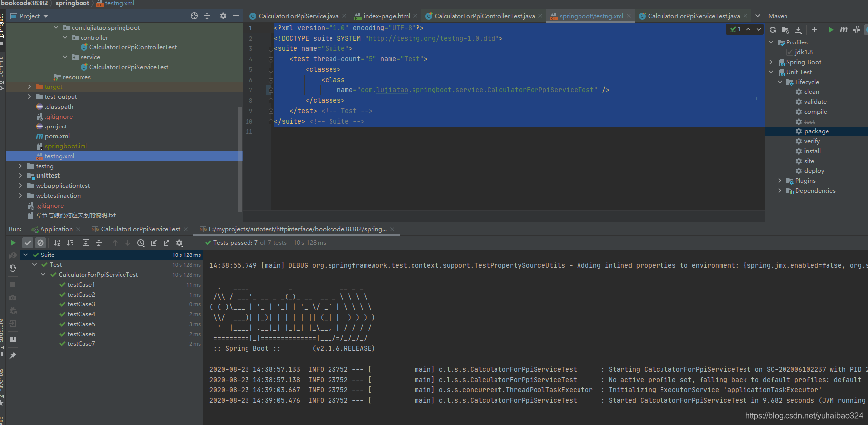Expand all nodes in test tree

[86, 243]
